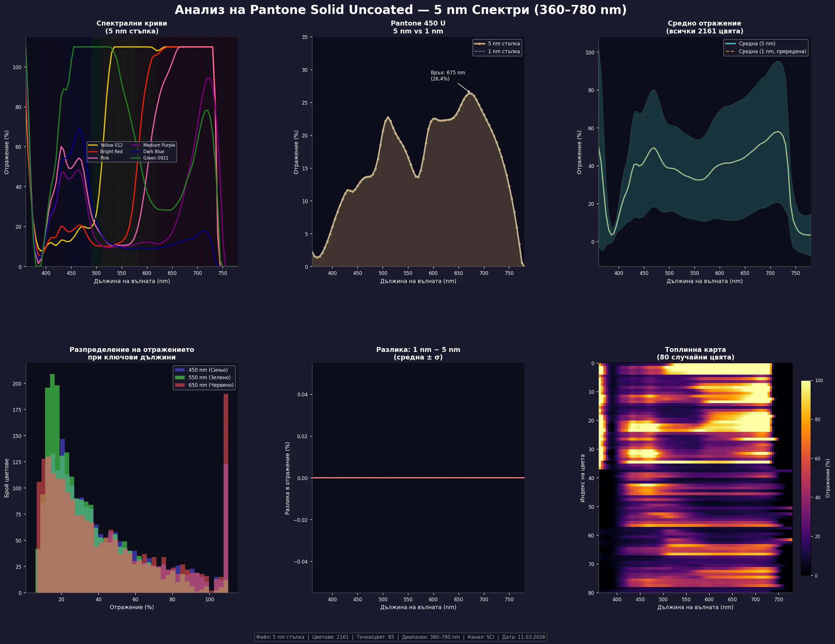The height and width of the screenshot is (644, 835).
Task: Select the "Разлика в отражение (%)" axis label
Action: 288,478
